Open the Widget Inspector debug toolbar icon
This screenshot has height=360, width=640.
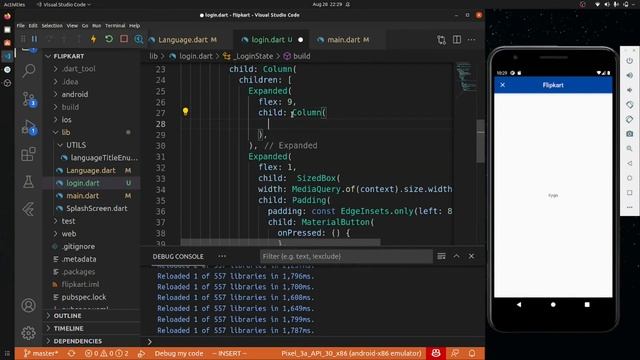(x=139, y=39)
